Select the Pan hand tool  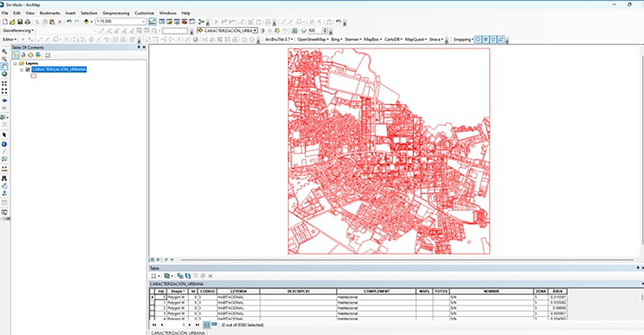point(4,66)
